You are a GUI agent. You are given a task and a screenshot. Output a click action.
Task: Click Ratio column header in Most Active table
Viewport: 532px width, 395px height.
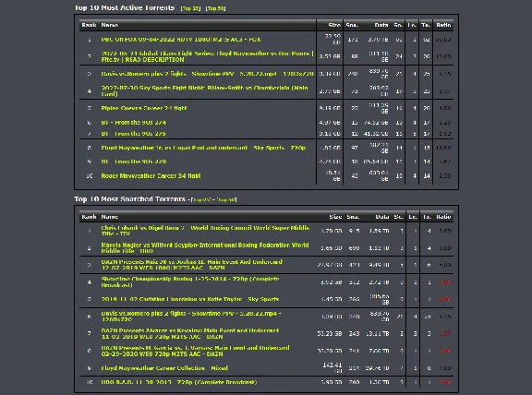(x=443, y=25)
